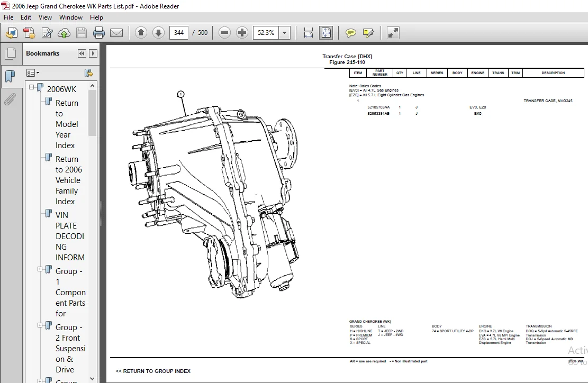This screenshot has height=383, width=588.
Task: Click the EK0 engine code cell
Action: [x=478, y=114]
